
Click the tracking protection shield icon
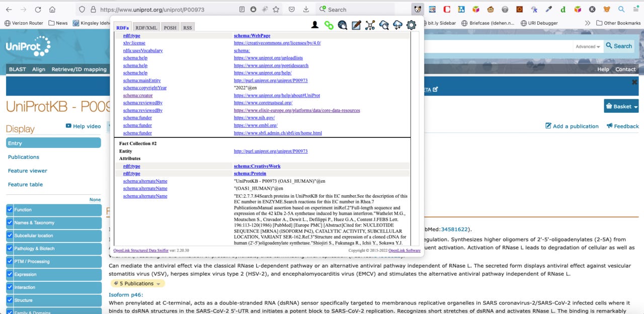tap(83, 9)
